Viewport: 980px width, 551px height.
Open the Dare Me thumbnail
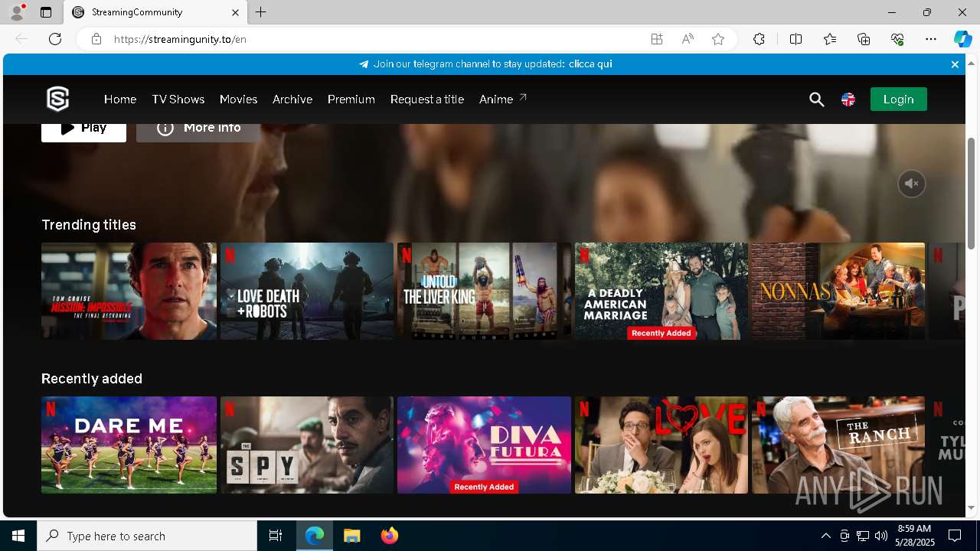point(129,445)
